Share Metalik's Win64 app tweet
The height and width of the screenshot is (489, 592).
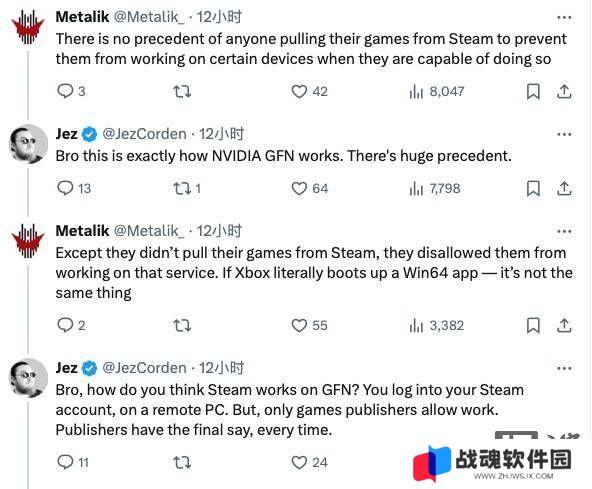[564, 325]
